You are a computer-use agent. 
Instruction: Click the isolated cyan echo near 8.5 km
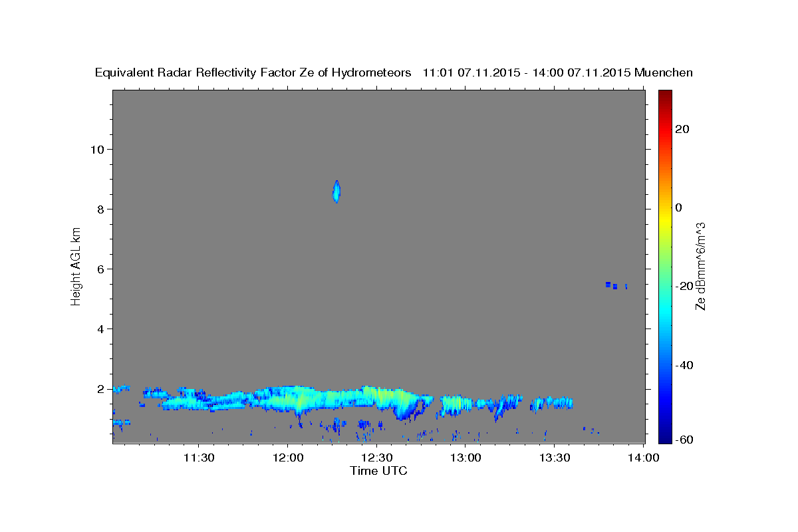coord(336,192)
